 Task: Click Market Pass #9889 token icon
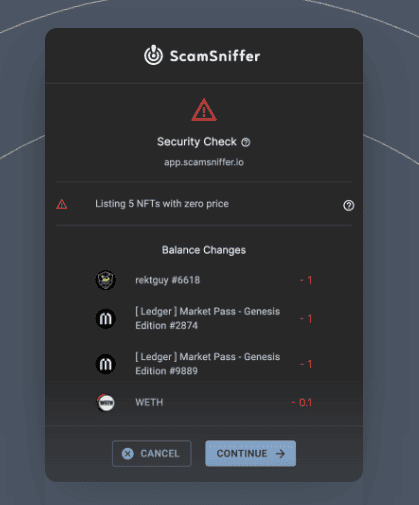point(106,364)
